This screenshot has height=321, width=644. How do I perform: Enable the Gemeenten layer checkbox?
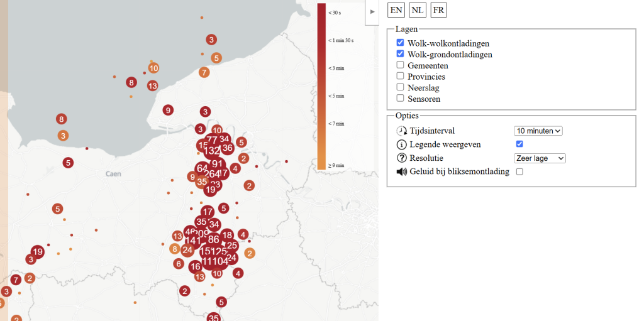pos(400,65)
